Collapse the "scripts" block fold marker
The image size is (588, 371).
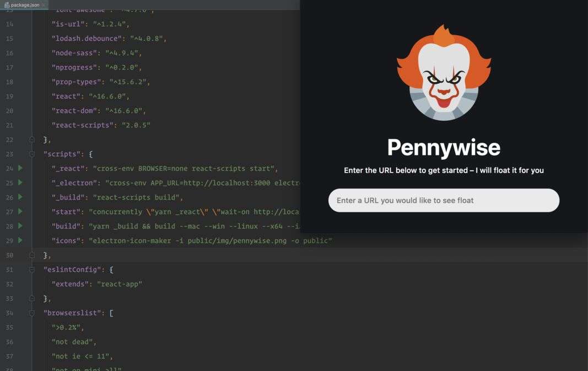(x=32, y=154)
